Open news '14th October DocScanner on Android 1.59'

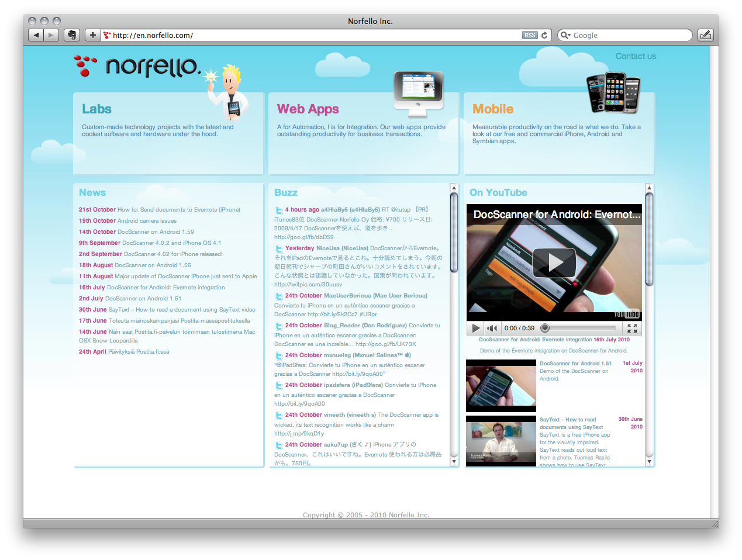tap(136, 232)
